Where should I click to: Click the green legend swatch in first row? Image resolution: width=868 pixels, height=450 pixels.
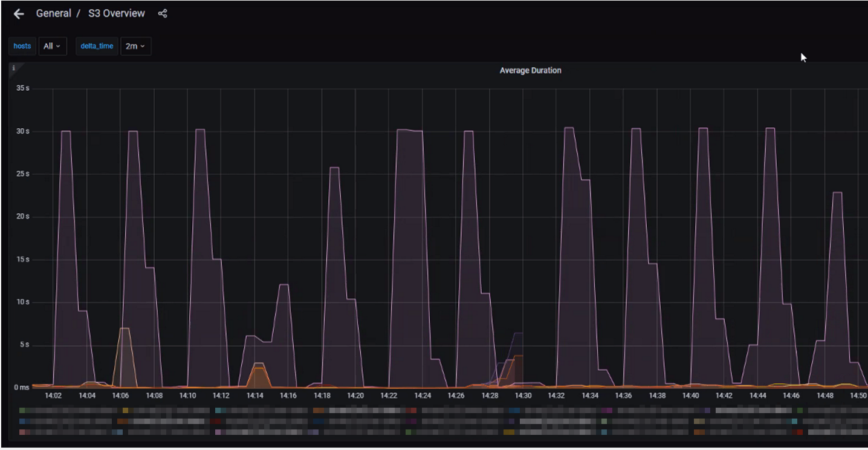pyautogui.click(x=23, y=410)
